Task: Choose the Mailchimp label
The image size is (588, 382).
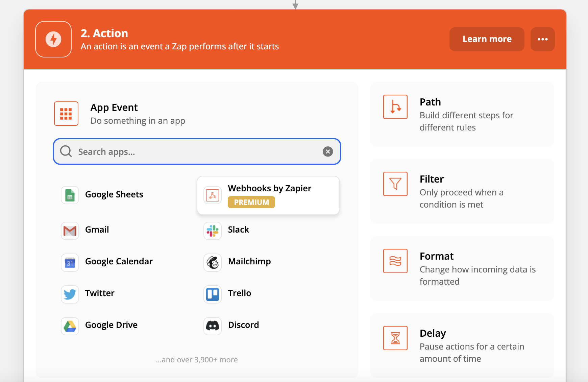Action: click(x=249, y=261)
